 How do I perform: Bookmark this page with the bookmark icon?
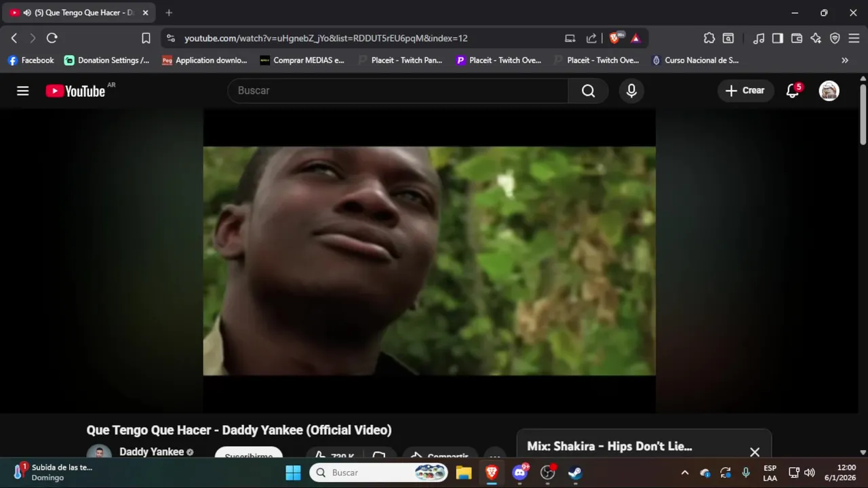pyautogui.click(x=146, y=38)
